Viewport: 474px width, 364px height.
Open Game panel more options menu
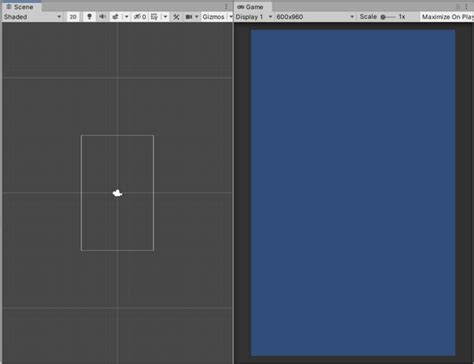(466, 7)
